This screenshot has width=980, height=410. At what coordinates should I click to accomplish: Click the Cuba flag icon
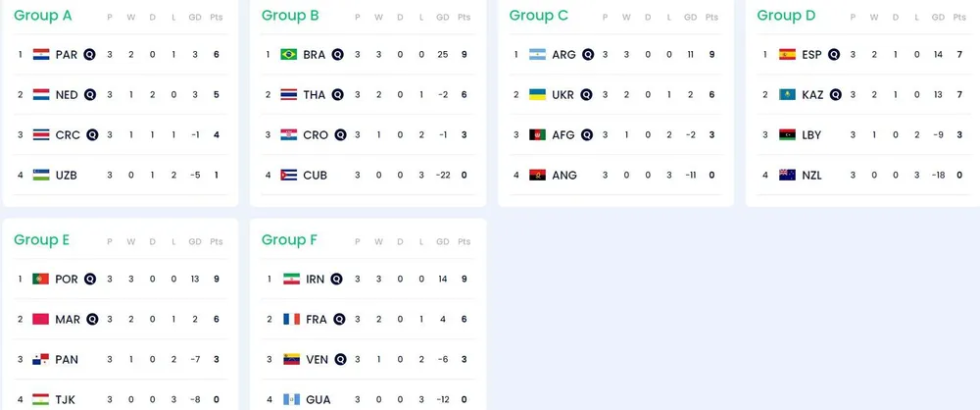[289, 176]
